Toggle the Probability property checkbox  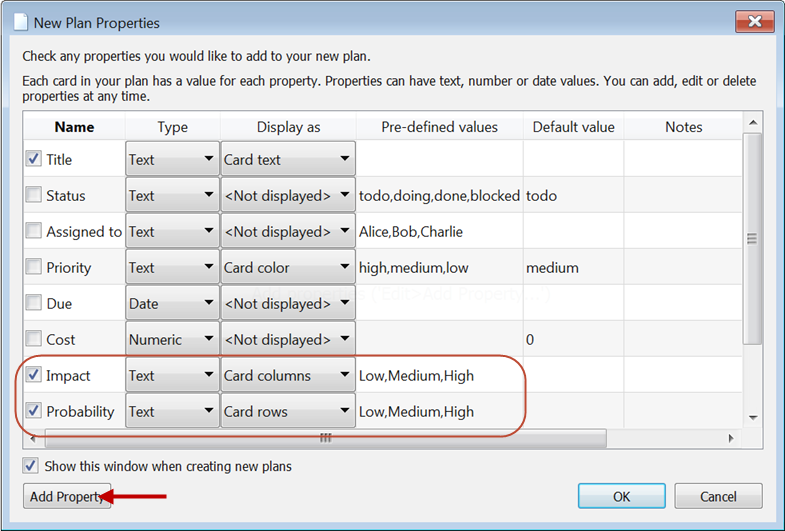tap(34, 411)
